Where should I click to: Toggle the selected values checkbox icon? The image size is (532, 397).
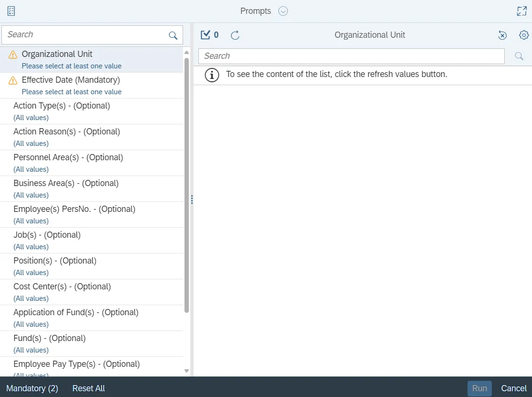206,35
